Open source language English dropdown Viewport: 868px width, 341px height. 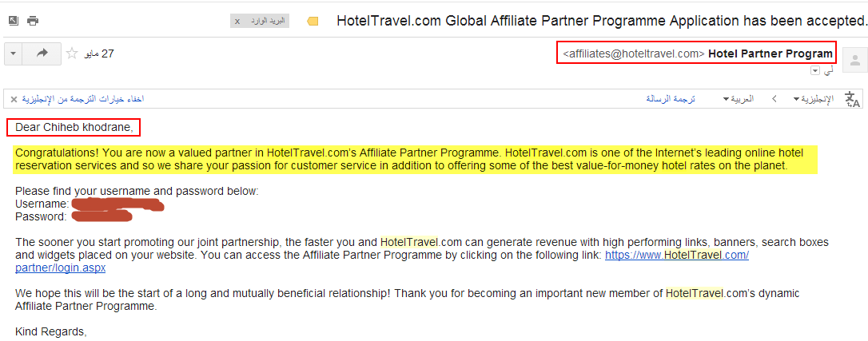[813, 99]
